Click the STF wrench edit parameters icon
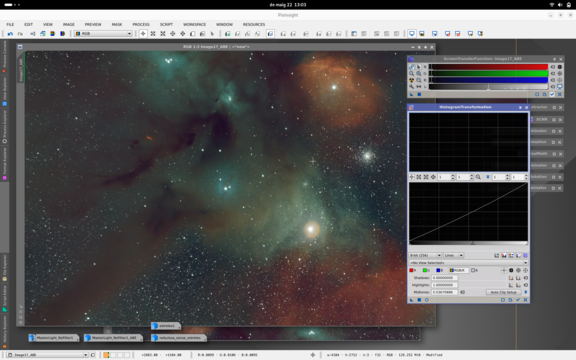Viewport: 576px width, 360px height. (411, 87)
